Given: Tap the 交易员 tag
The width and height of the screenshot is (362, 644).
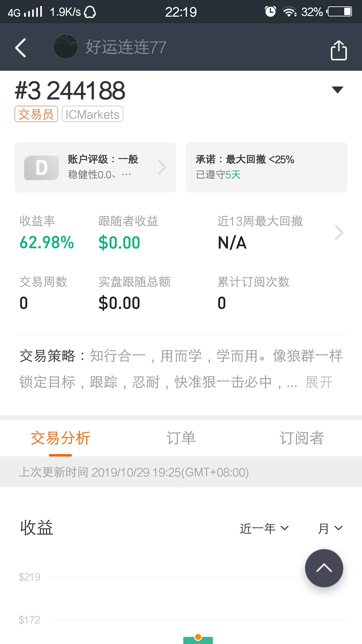Looking at the screenshot, I should (36, 114).
